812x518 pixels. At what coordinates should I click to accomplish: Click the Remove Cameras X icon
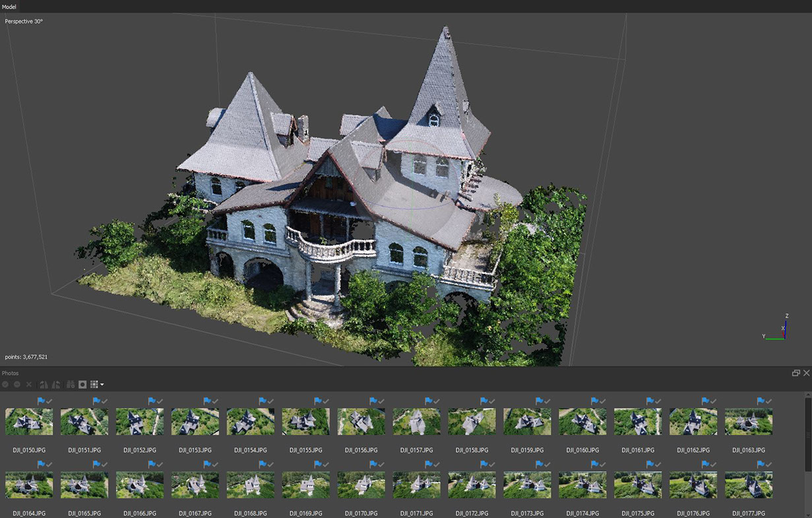click(x=28, y=384)
